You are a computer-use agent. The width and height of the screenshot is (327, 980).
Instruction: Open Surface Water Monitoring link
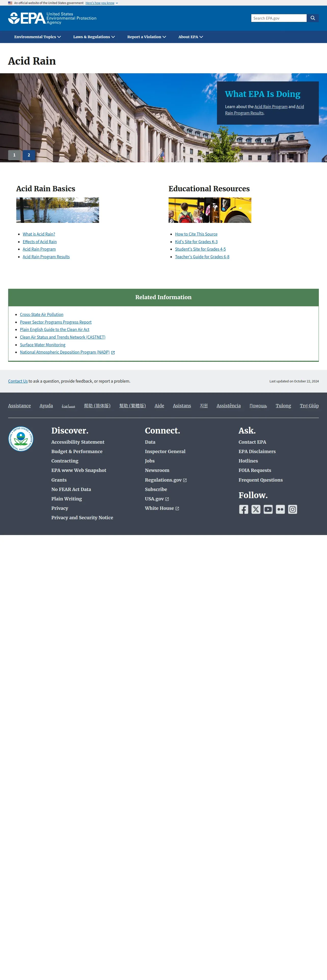pyautogui.click(x=43, y=345)
